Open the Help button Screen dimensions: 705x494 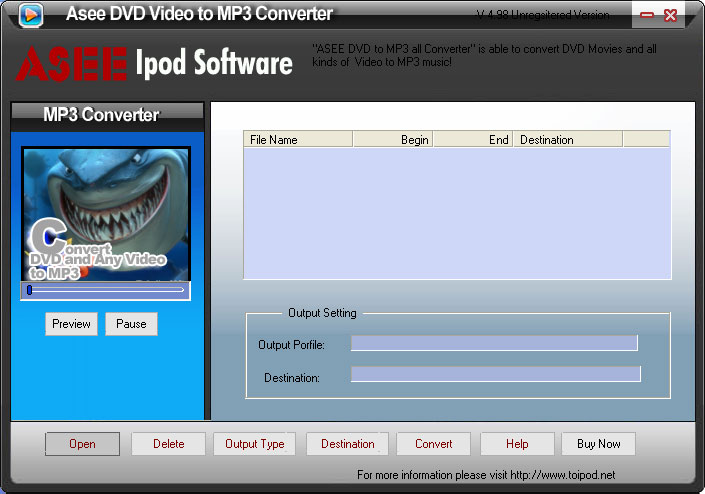pyautogui.click(x=517, y=444)
